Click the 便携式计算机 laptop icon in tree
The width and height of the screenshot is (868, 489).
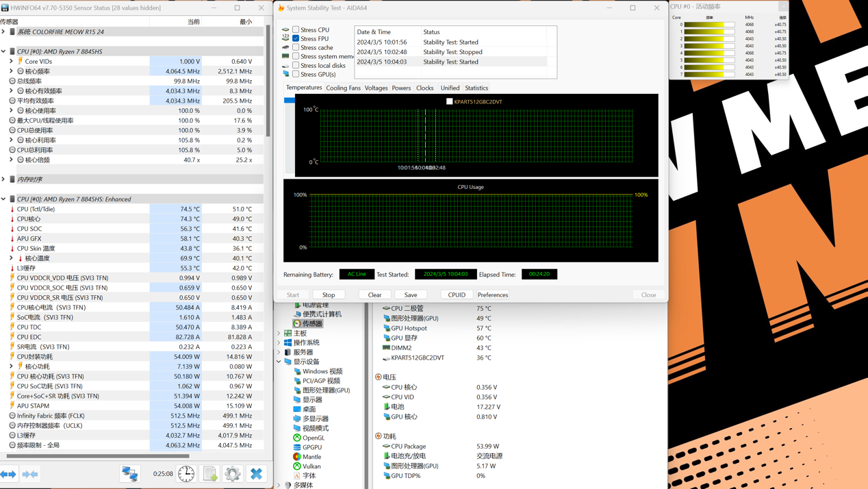(x=297, y=314)
